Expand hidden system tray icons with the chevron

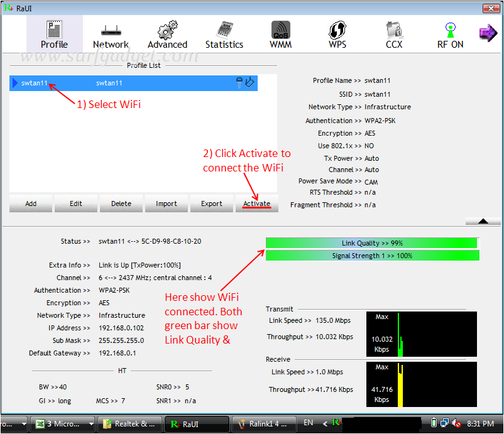click(x=326, y=424)
